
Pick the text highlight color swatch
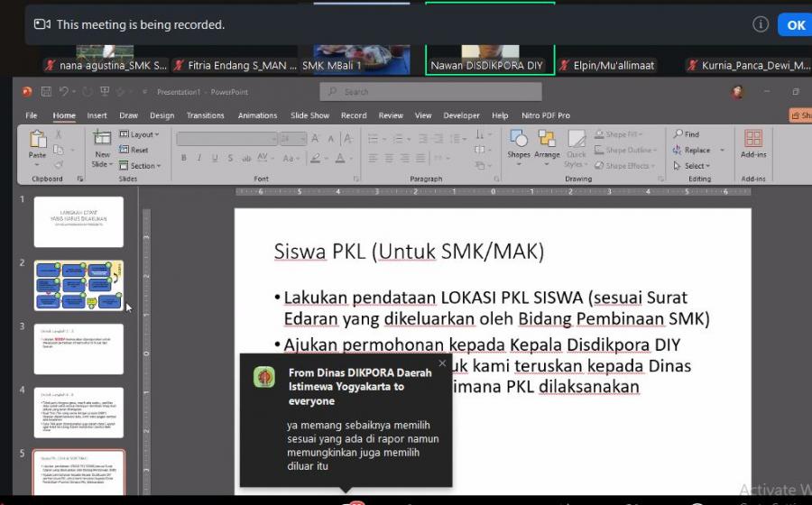(x=315, y=159)
